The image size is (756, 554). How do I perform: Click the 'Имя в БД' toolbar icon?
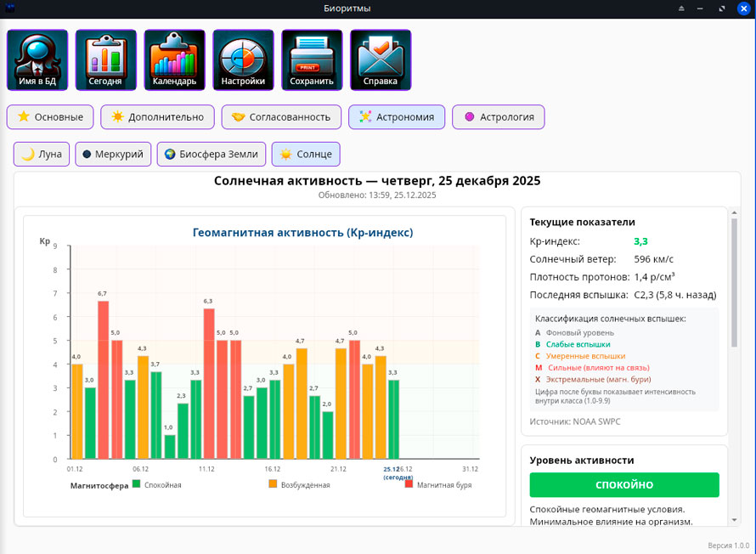coord(37,60)
